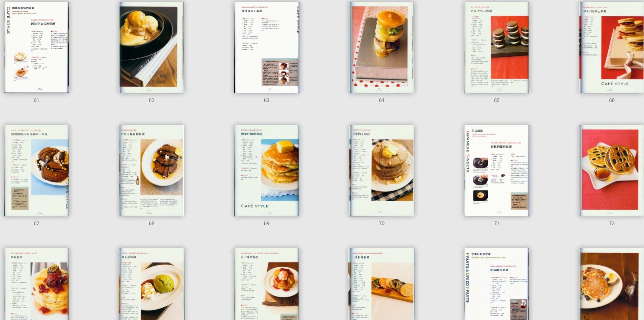
Task: Click the page number label 70
Action: coord(381,224)
